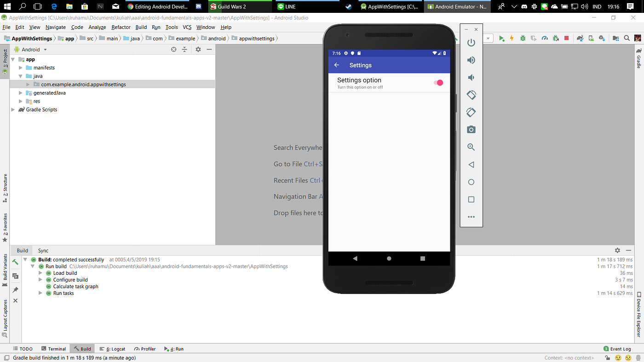This screenshot has width=644, height=362.
Task: Toggle the Settings option switch in the app
Action: 437,82
